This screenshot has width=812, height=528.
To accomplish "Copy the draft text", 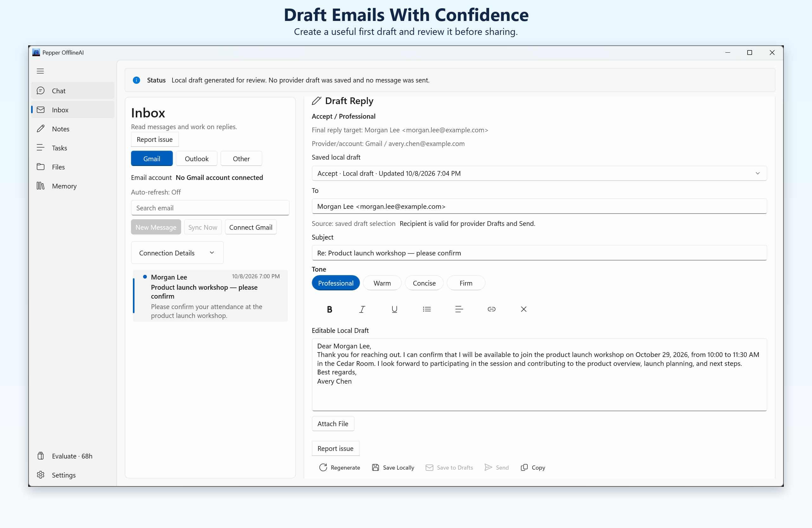I will (533, 468).
